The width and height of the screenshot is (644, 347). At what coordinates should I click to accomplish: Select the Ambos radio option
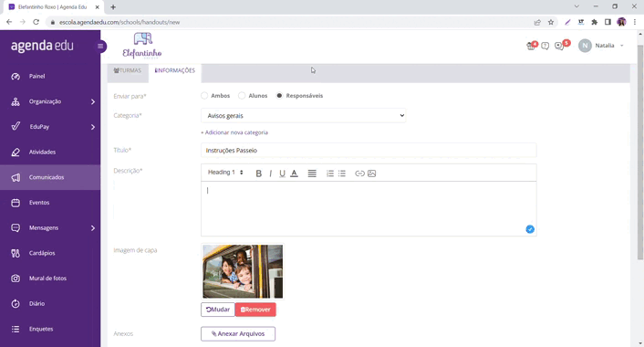[204, 96]
